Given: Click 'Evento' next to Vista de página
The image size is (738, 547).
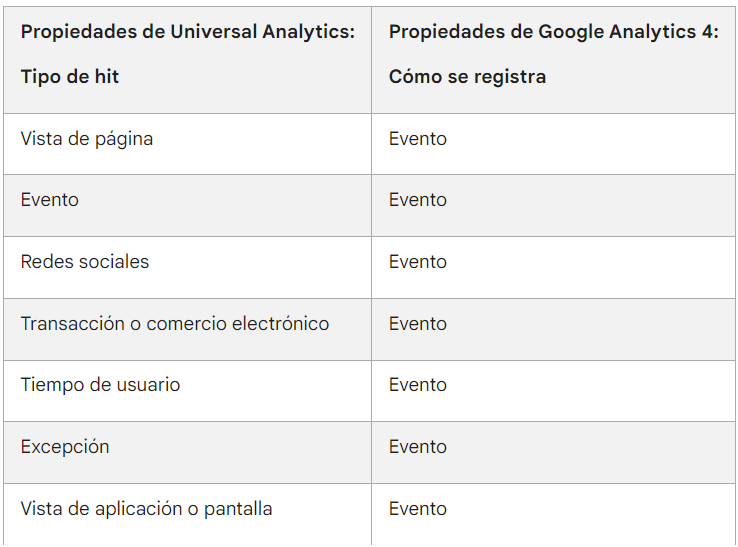Looking at the screenshot, I should tap(417, 139).
